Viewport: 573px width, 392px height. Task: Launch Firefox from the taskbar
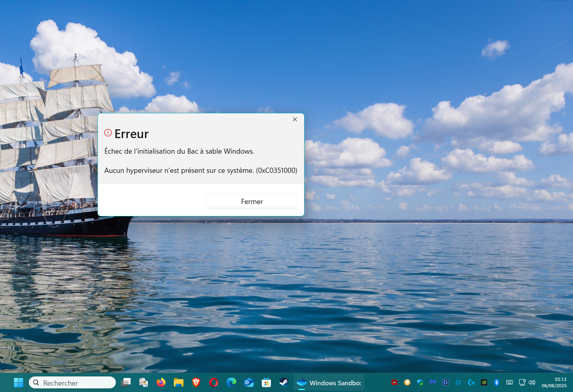click(161, 382)
